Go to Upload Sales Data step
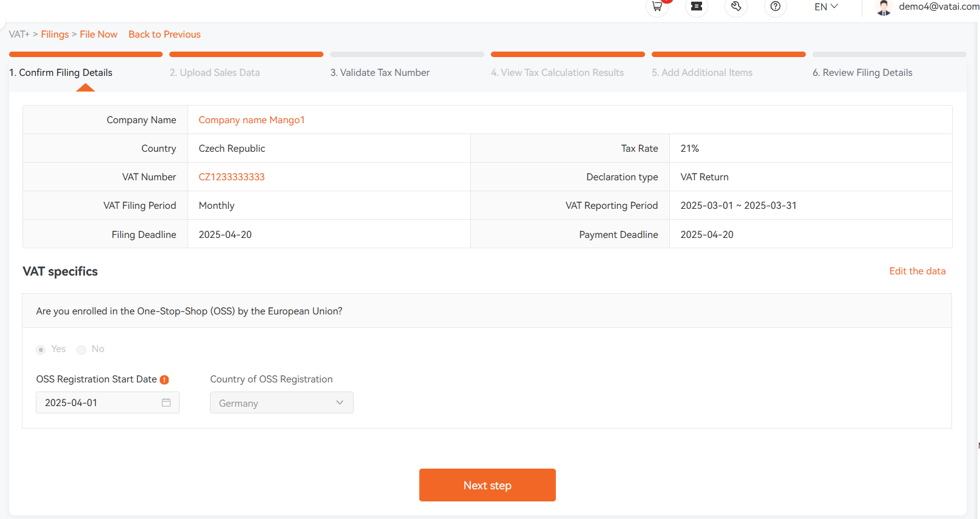Viewport: 980px width, 519px height. coord(215,72)
